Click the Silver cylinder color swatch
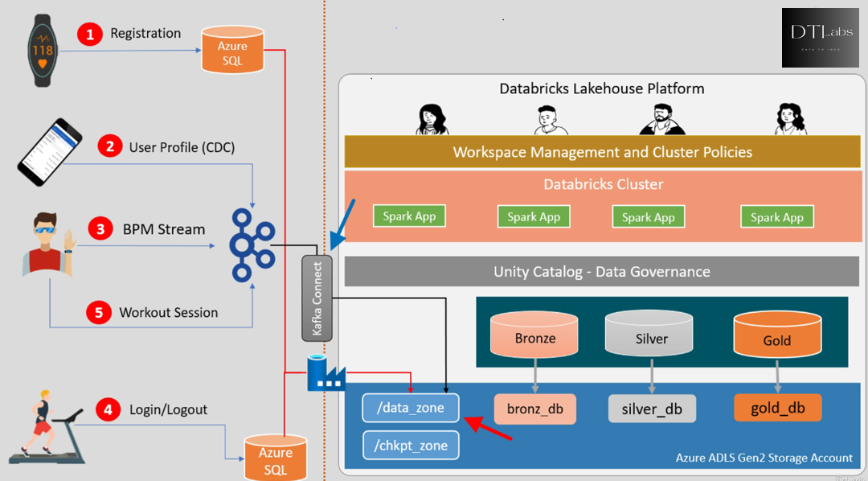868x481 pixels. point(649,333)
